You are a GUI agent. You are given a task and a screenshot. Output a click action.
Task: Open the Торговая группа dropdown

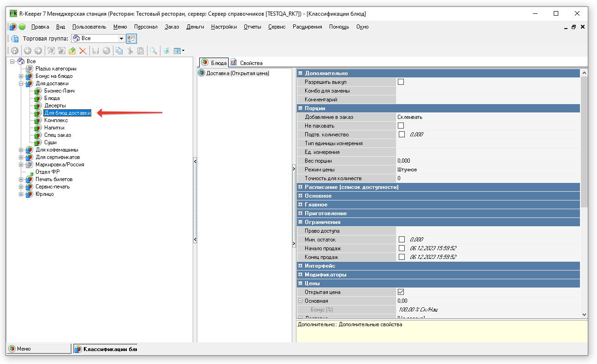pyautogui.click(x=121, y=39)
